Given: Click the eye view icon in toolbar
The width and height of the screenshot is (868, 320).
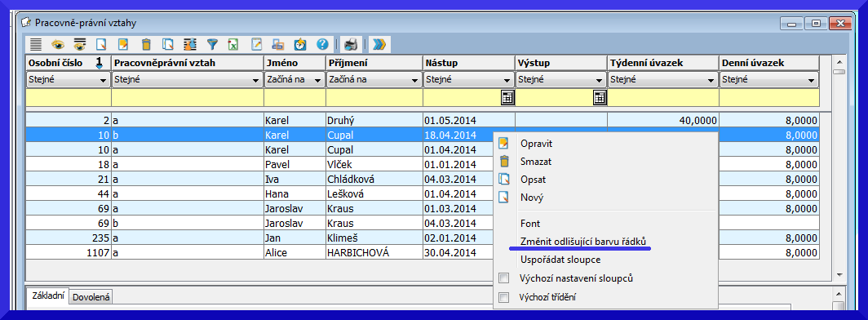Looking at the screenshot, I should [x=58, y=44].
